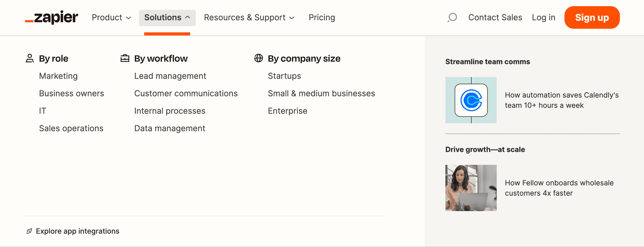Select Customer communications workflow
644x247 pixels.
(x=186, y=93)
